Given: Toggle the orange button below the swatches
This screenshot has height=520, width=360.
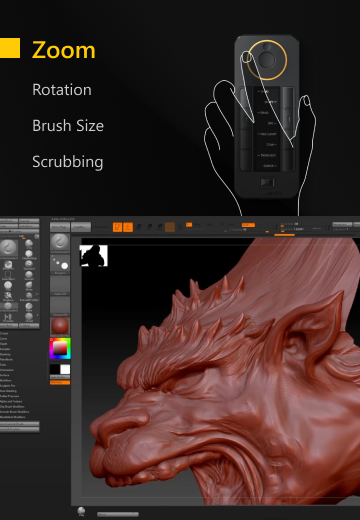Looking at the screenshot, I should point(60,382).
